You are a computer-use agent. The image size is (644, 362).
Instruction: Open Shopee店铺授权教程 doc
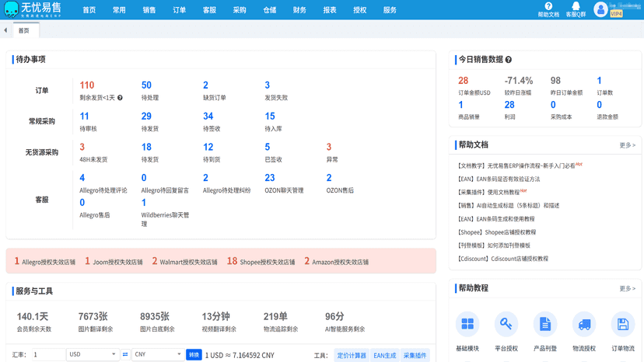pyautogui.click(x=495, y=232)
